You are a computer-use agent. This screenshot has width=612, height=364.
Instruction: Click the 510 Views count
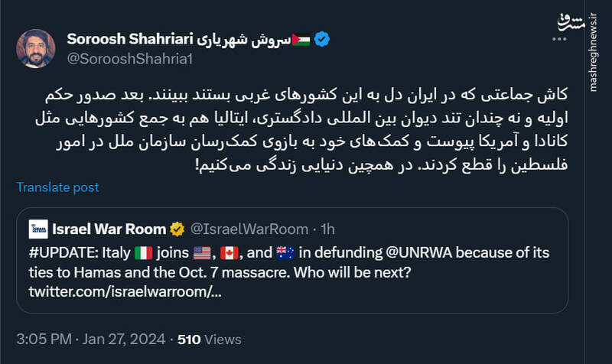pos(209,339)
